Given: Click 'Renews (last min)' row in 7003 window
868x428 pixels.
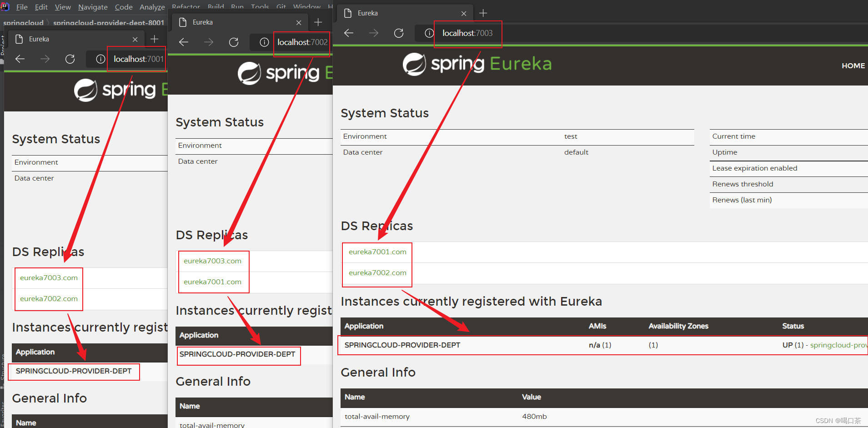Looking at the screenshot, I should pos(789,200).
